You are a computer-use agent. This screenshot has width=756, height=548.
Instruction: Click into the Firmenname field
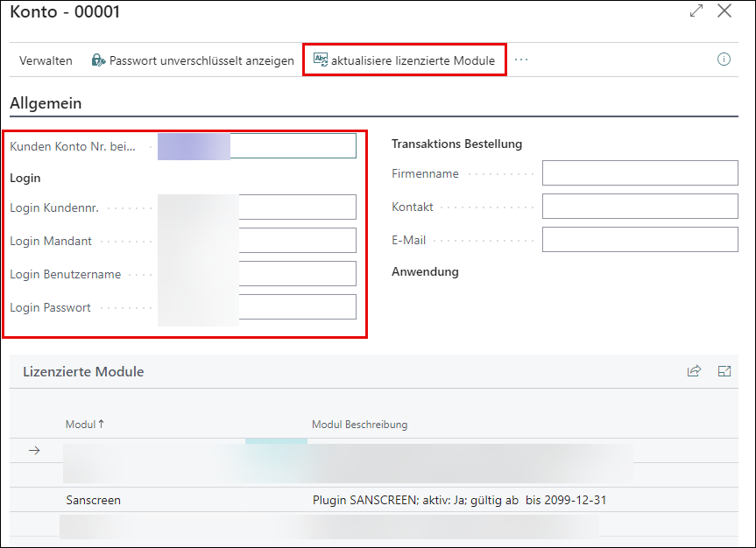tap(639, 173)
